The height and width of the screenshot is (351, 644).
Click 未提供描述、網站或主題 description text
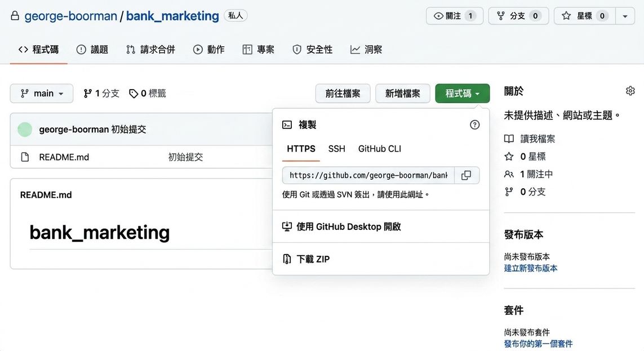[x=562, y=115]
